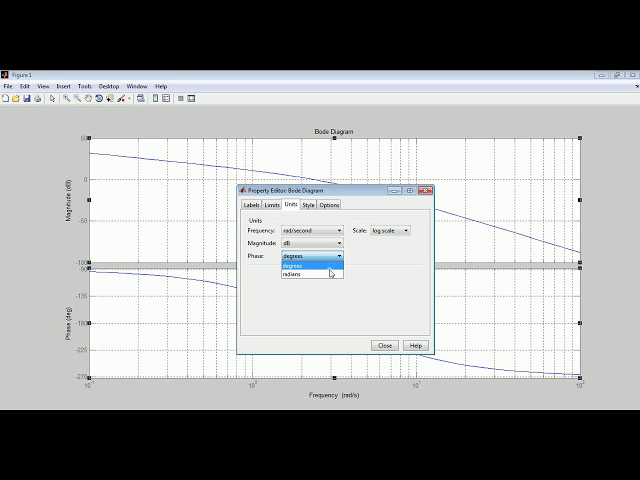Open the File menu
640x480 pixels.
click(x=8, y=87)
